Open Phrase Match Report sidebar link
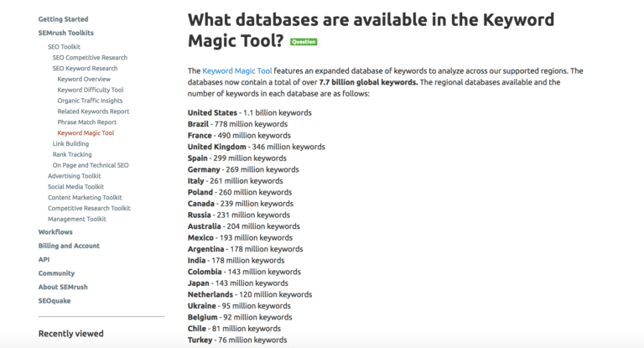The width and height of the screenshot is (644, 348). pyautogui.click(x=87, y=122)
